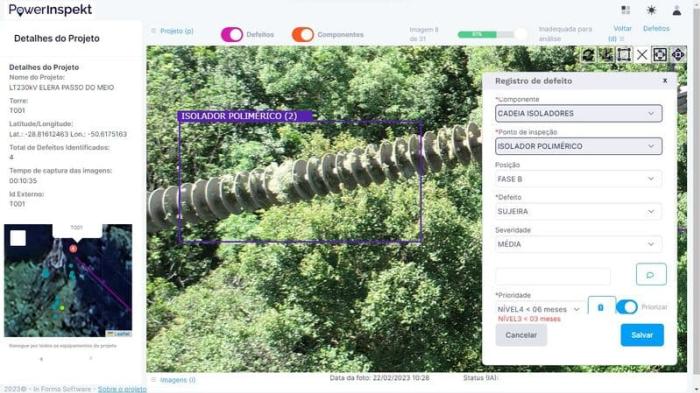Click the Salvar button
The height and width of the screenshot is (393, 700).
(642, 334)
